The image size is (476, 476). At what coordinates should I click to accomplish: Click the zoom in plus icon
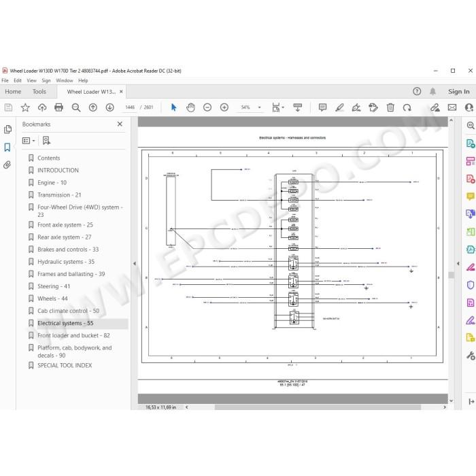224,107
